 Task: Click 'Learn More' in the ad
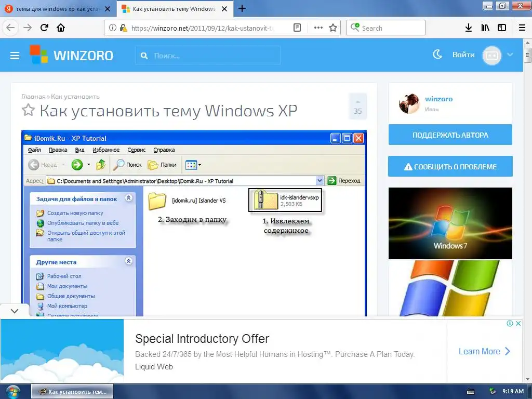(x=484, y=351)
